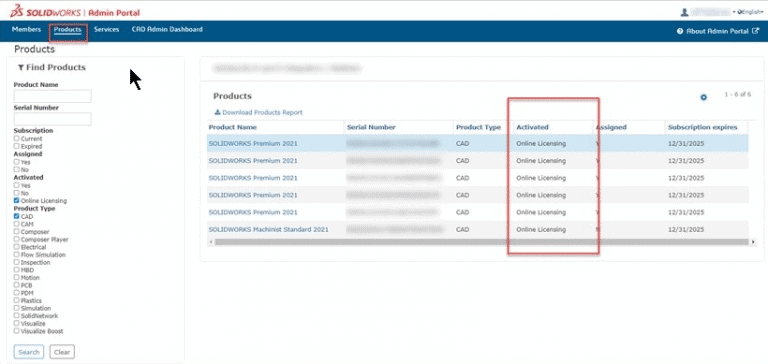The width and height of the screenshot is (768, 364).
Task: Check No under Activated filter
Action: click(17, 193)
